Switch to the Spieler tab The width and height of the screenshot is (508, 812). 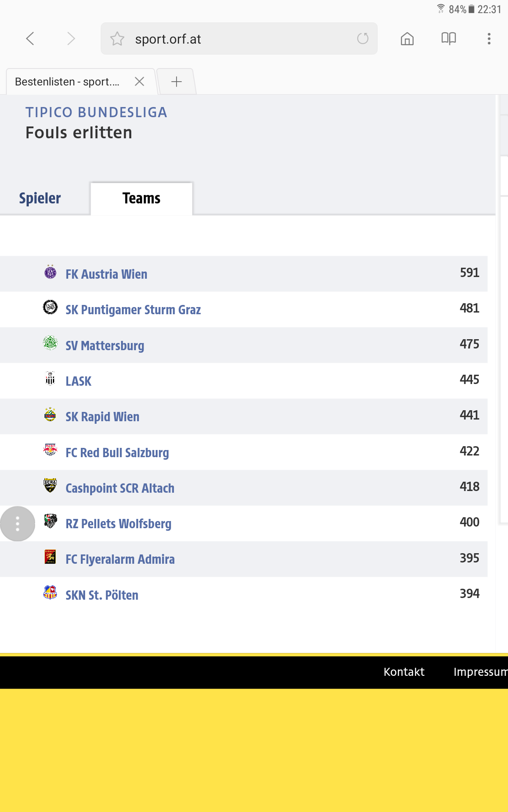point(40,198)
